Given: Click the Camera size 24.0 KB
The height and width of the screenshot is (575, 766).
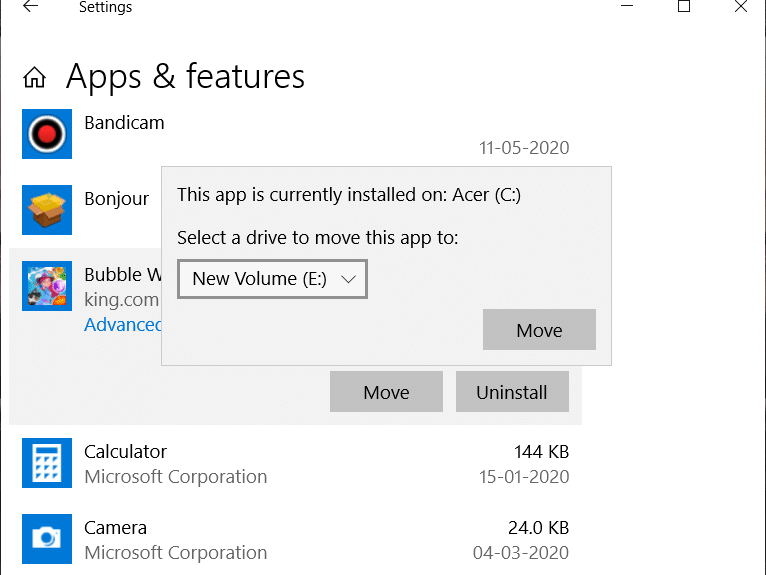Looking at the screenshot, I should [x=538, y=528].
